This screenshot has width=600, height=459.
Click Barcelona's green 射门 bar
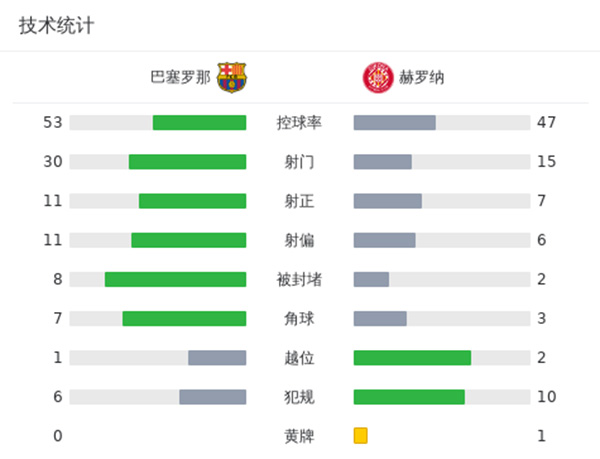(x=187, y=162)
